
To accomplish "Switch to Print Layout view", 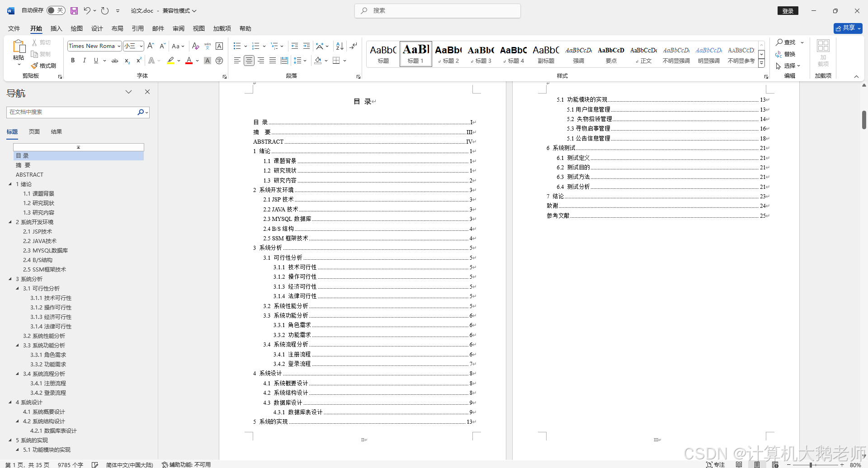I will pos(757,464).
